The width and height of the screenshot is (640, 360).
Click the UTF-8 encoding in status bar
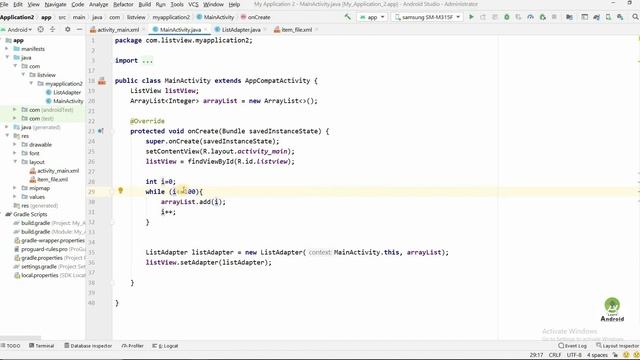click(x=574, y=355)
